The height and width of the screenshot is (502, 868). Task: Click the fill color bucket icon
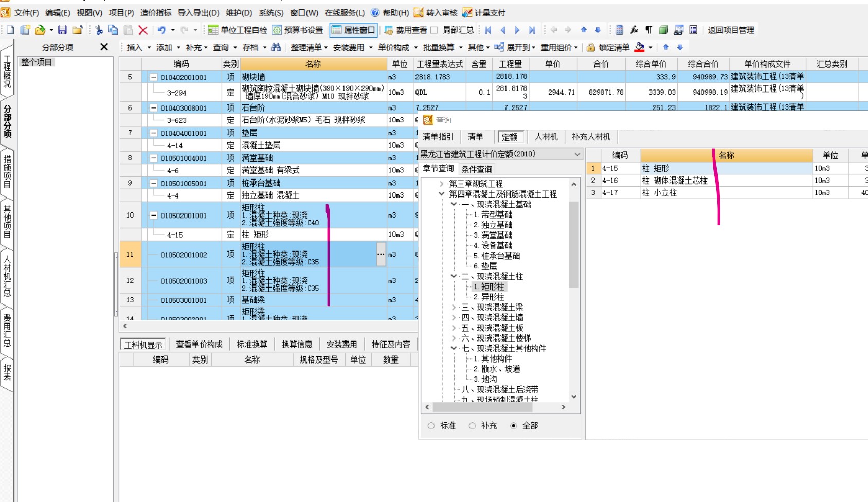(x=639, y=47)
